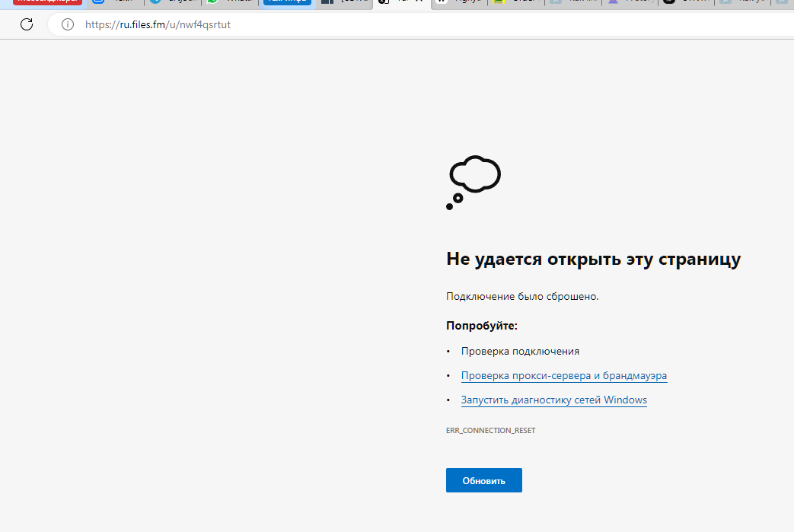Reload the page with the circular arrow icon
The height and width of the screenshot is (532, 794).
[x=27, y=24]
